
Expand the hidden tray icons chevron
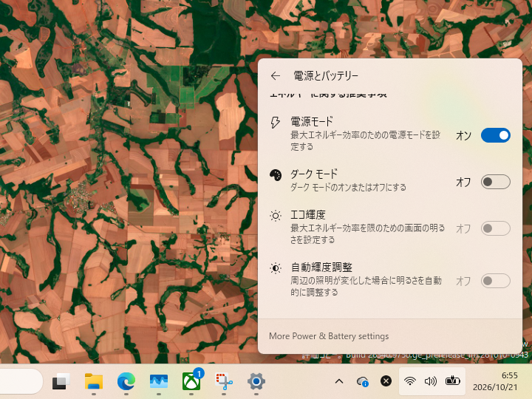339,381
